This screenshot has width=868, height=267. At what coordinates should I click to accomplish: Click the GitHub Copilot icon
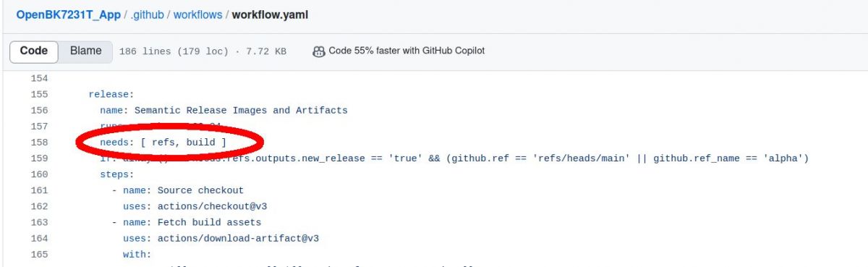click(318, 51)
